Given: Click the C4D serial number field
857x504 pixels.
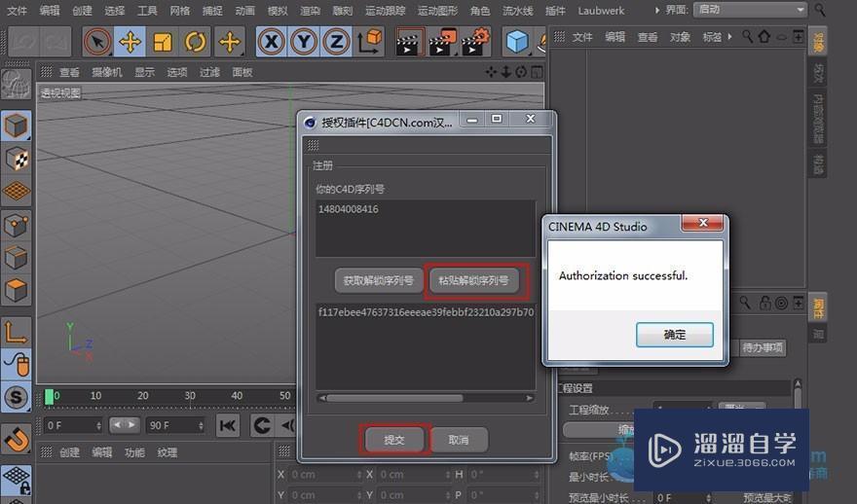Looking at the screenshot, I should click(426, 228).
